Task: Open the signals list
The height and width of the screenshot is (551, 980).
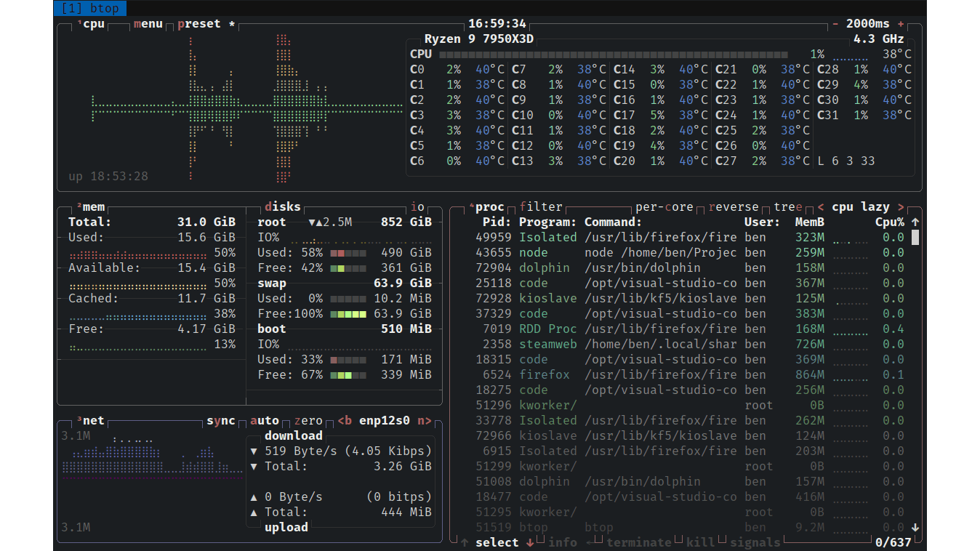Action: click(x=755, y=543)
